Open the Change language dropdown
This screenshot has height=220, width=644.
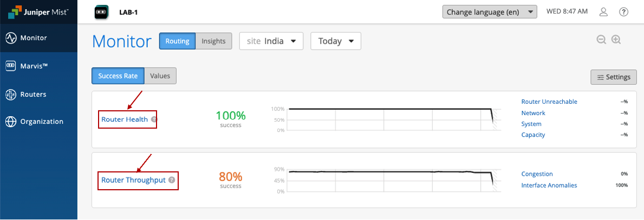[489, 12]
